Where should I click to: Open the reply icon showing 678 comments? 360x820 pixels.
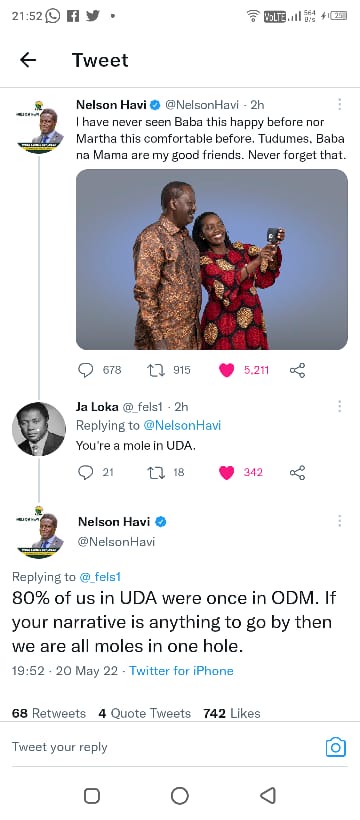[85, 370]
